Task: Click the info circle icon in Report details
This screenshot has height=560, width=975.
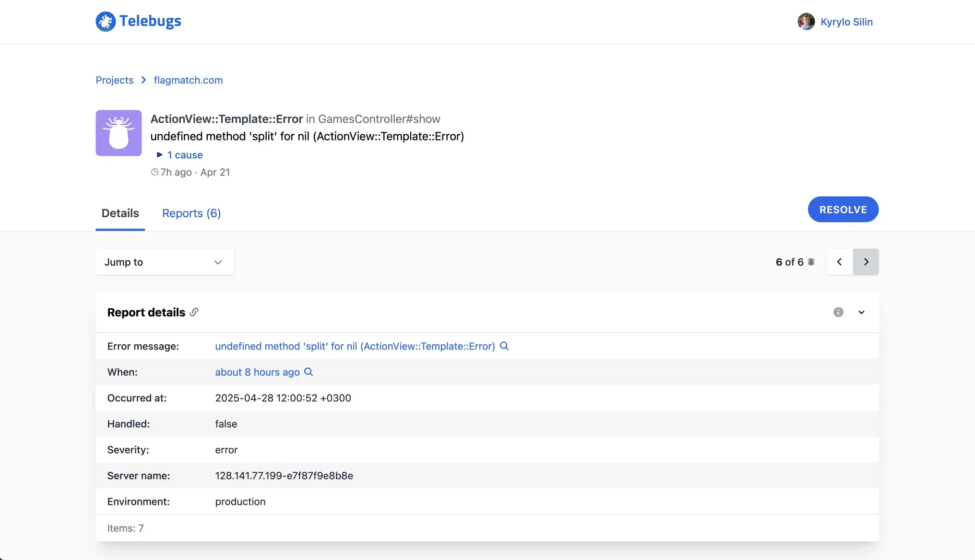Action: (x=838, y=312)
